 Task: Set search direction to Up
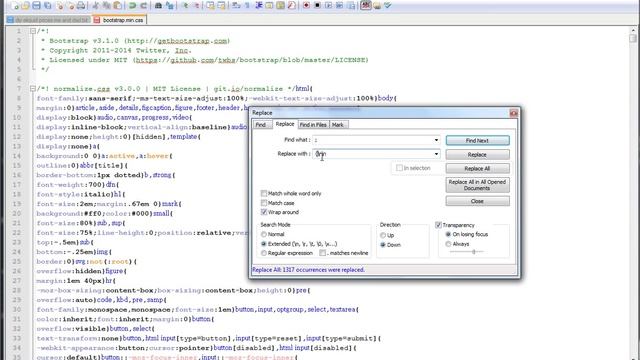[383, 236]
